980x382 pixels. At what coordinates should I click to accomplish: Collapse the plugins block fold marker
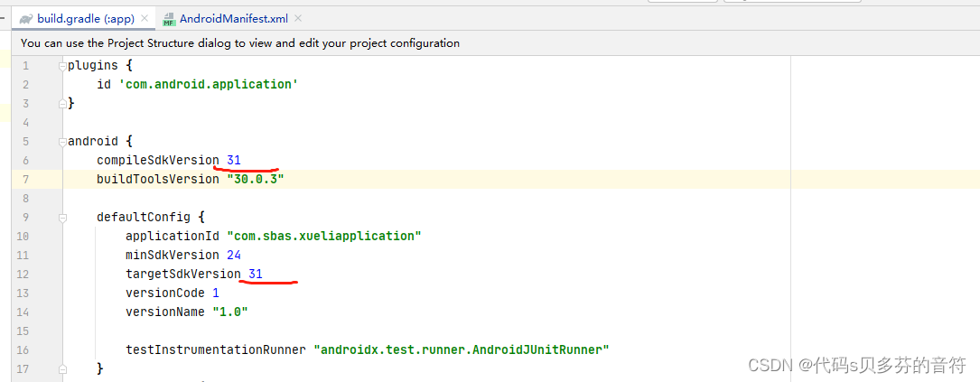[62, 66]
